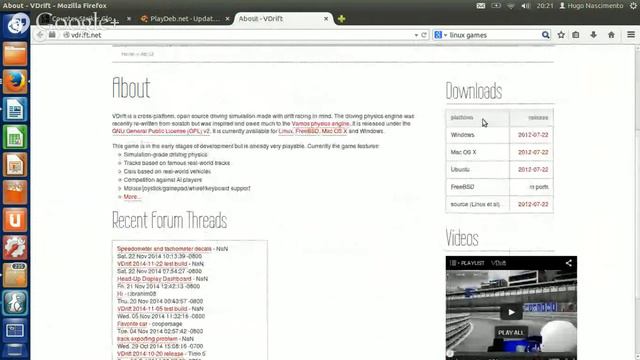Show bookmarks list icon
The image size is (640, 360).
(x=576, y=35)
